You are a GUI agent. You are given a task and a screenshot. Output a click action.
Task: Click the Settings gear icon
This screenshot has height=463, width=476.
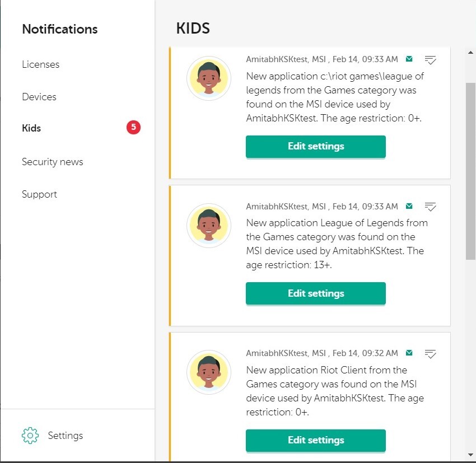click(x=30, y=436)
